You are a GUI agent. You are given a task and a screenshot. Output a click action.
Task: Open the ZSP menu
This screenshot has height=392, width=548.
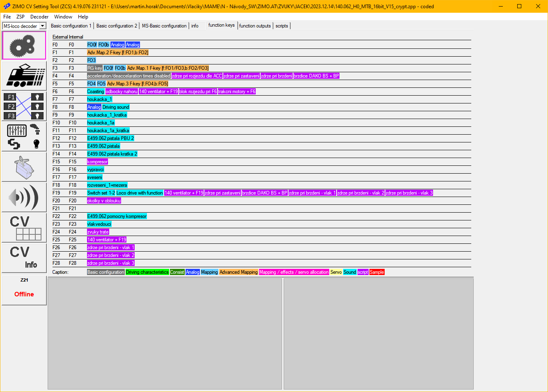click(x=20, y=17)
